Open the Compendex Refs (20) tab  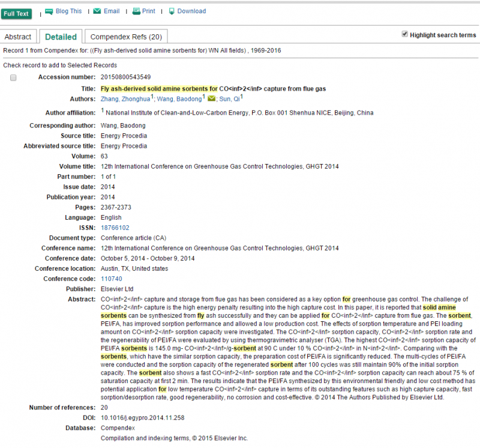click(126, 37)
